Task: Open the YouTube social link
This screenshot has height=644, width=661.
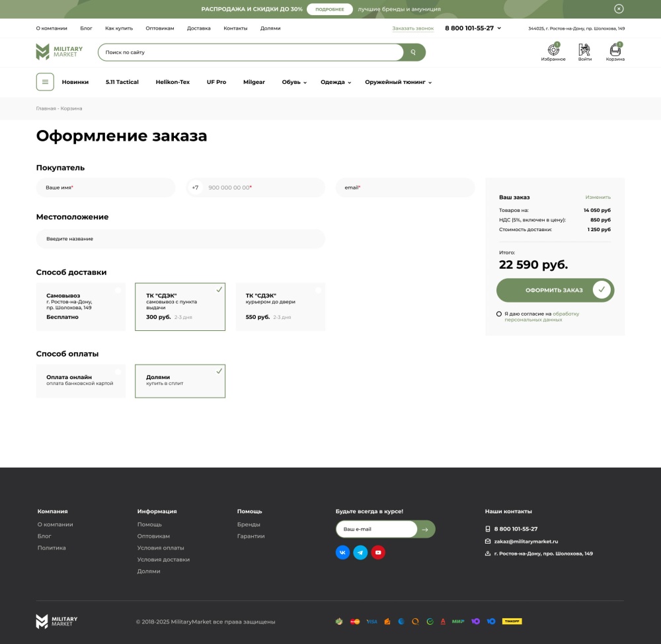Action: [378, 552]
